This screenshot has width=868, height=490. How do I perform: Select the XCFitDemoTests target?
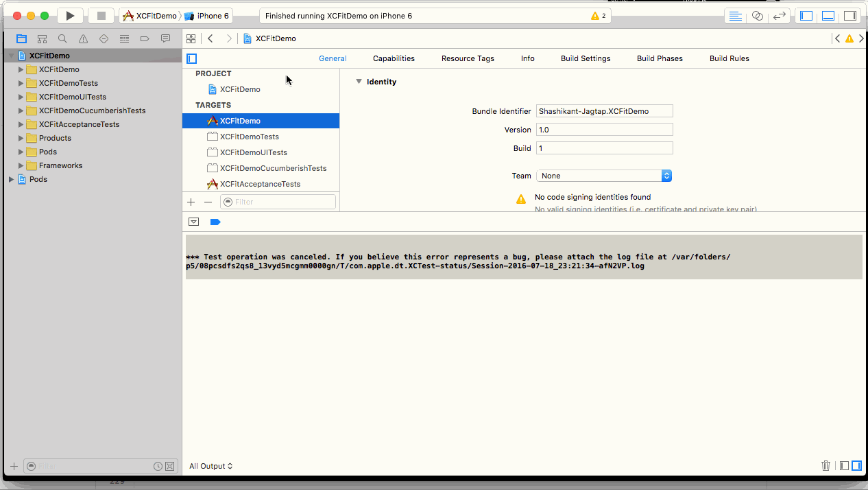click(x=261, y=137)
